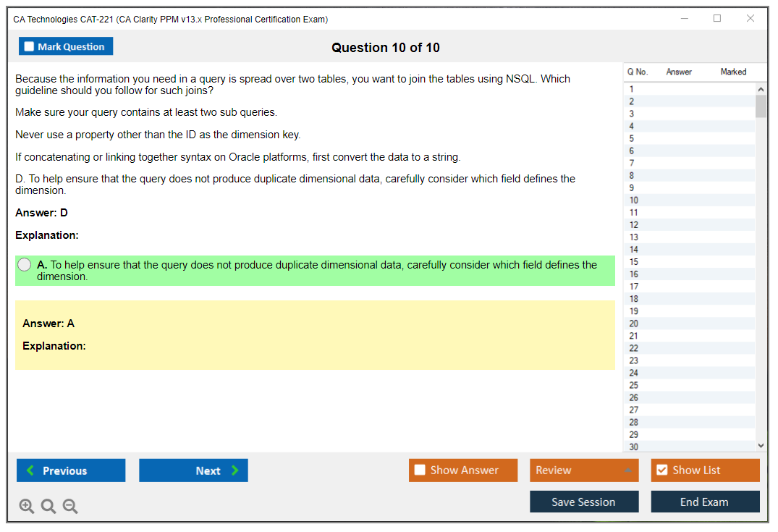Maximize the exam window

[x=717, y=19]
